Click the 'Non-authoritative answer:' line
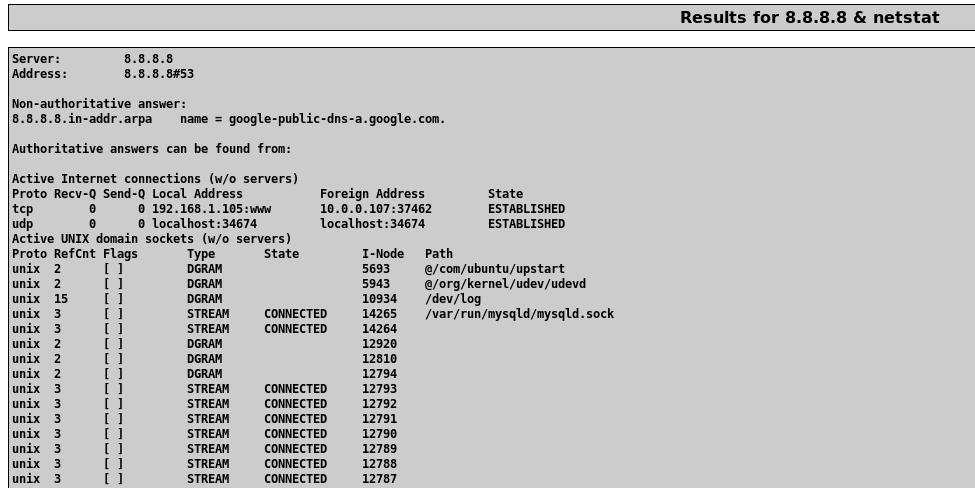Screen dimensions: 975x488 [99, 104]
